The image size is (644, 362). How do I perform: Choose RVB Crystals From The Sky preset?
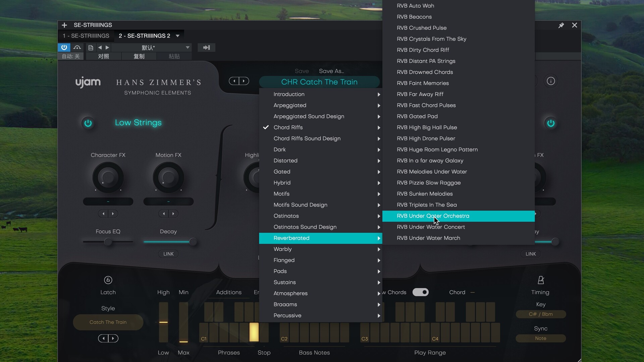[x=459, y=39]
